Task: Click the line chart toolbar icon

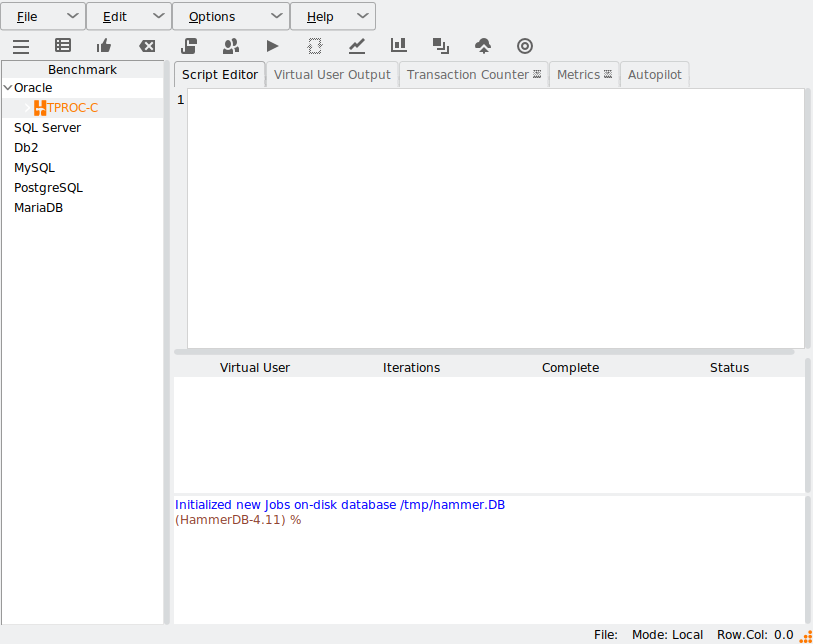Action: pyautogui.click(x=357, y=46)
